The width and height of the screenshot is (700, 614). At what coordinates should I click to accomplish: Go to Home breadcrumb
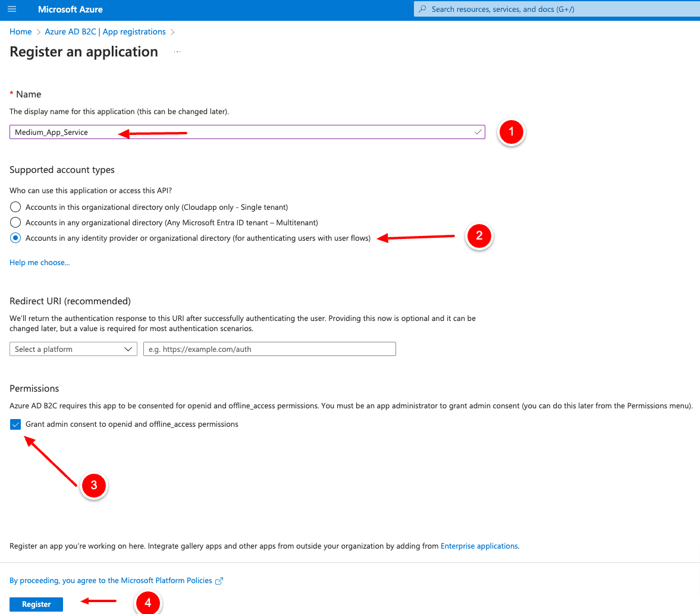(x=21, y=32)
